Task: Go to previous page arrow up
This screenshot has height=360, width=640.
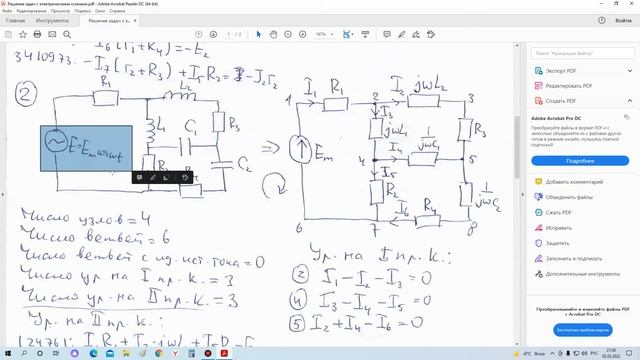Action: coord(198,35)
